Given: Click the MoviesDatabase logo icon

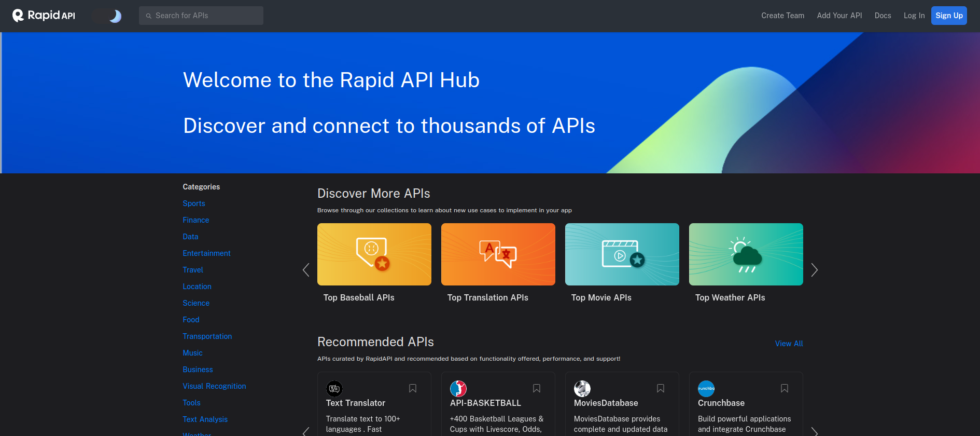Looking at the screenshot, I should pos(582,389).
